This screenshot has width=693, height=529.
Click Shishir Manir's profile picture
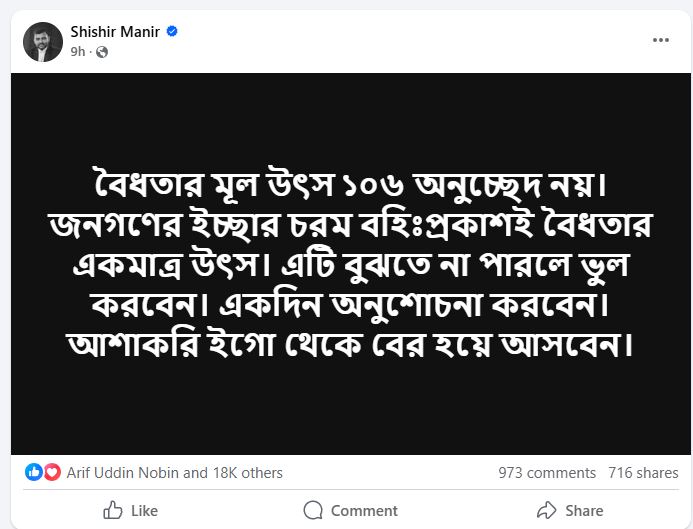(x=42, y=41)
